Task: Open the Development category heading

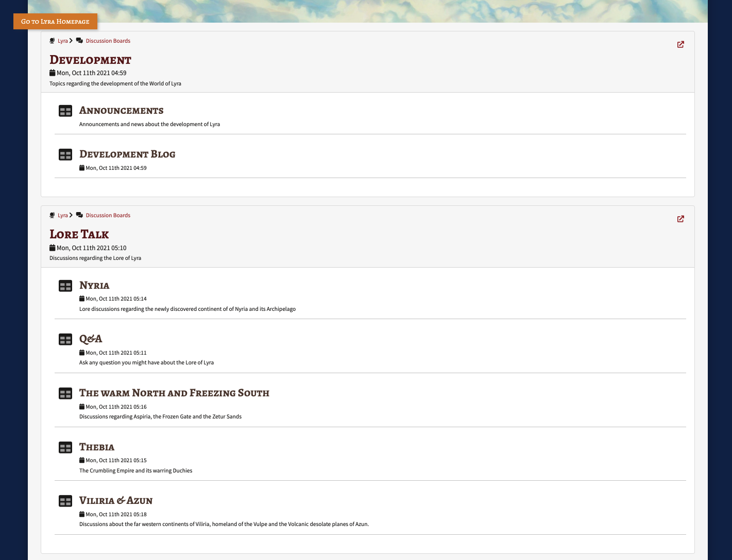Action: 90,60
